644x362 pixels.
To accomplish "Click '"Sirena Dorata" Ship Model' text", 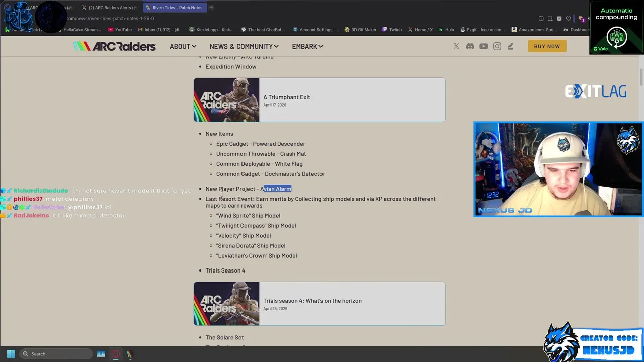I will (251, 246).
